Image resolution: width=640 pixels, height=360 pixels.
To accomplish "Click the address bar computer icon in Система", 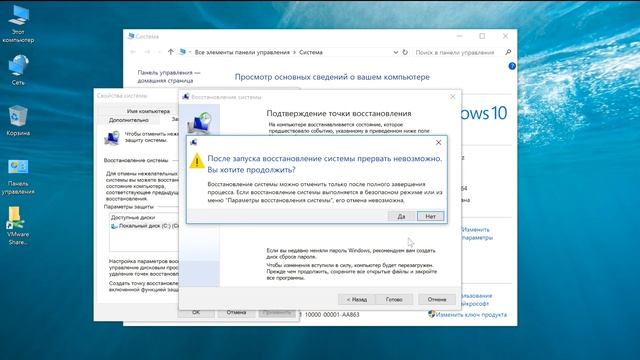I will 182,52.
